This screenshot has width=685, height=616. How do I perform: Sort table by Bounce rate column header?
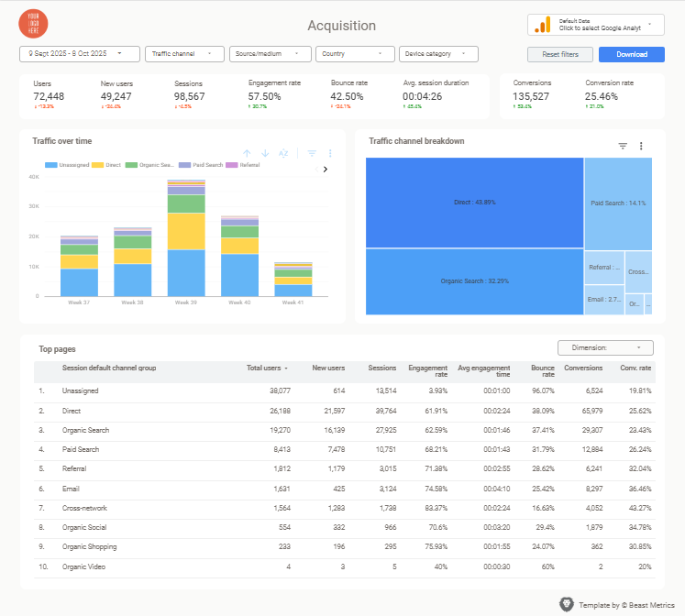pos(543,371)
